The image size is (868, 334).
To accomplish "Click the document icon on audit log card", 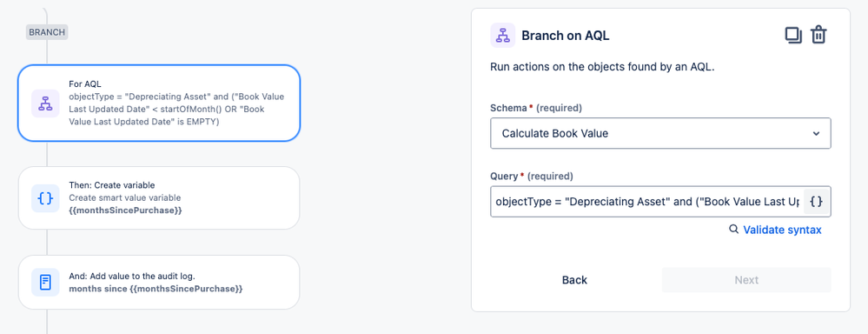I will tap(45, 282).
